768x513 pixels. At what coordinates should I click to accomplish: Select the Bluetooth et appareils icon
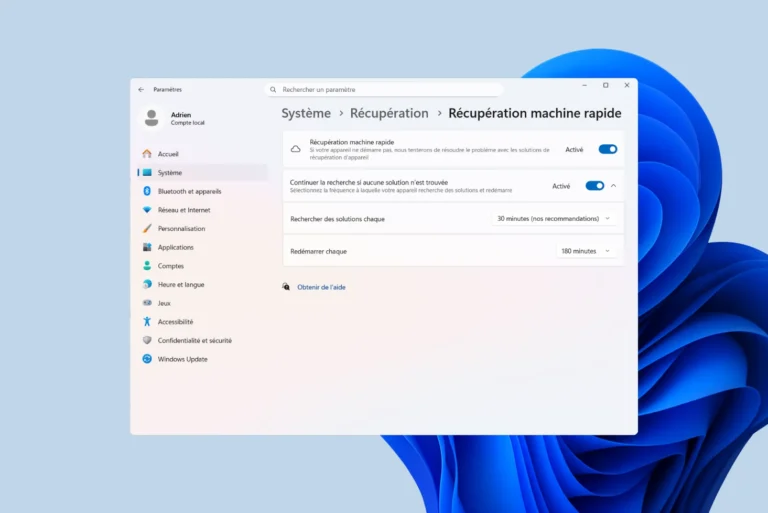coord(147,191)
